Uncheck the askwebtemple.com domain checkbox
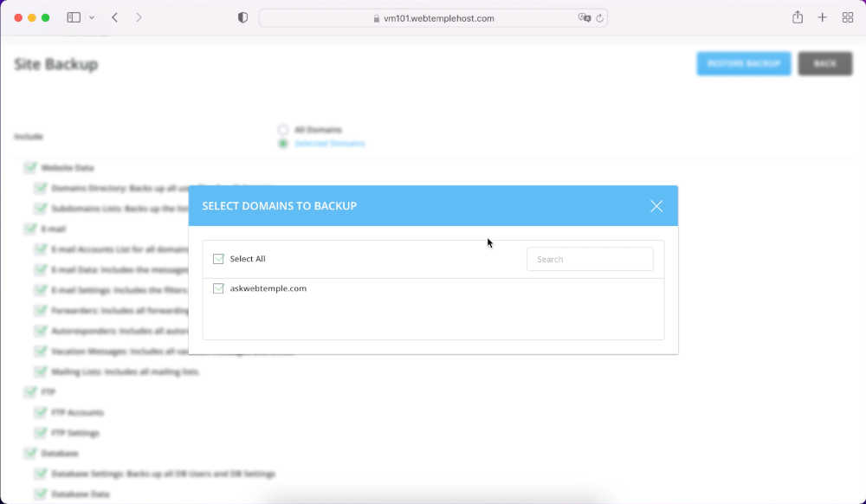 218,288
